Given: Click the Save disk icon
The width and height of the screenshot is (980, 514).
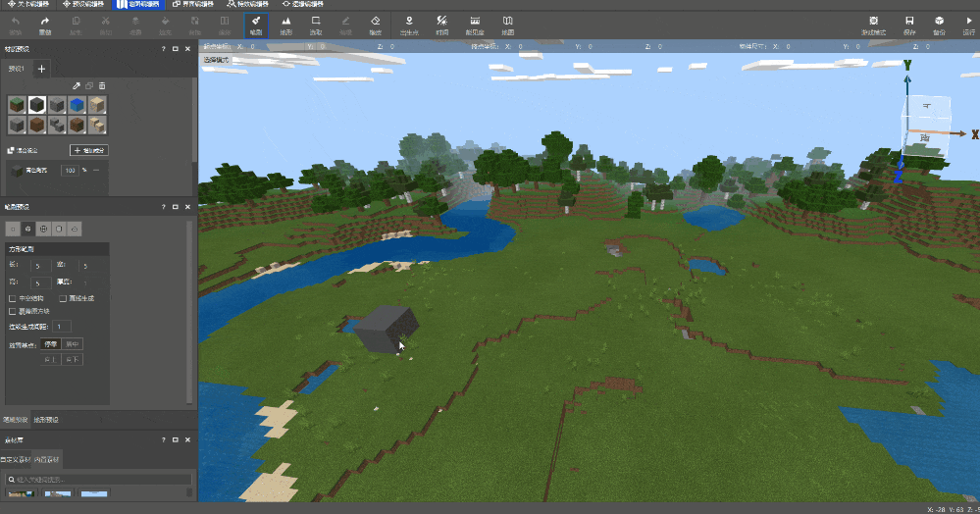Looking at the screenshot, I should pos(909,24).
